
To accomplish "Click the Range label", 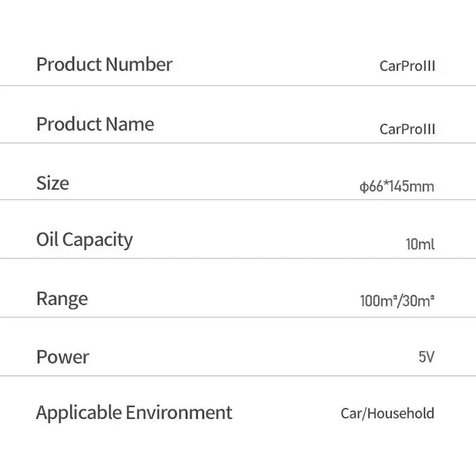I will point(62,299).
